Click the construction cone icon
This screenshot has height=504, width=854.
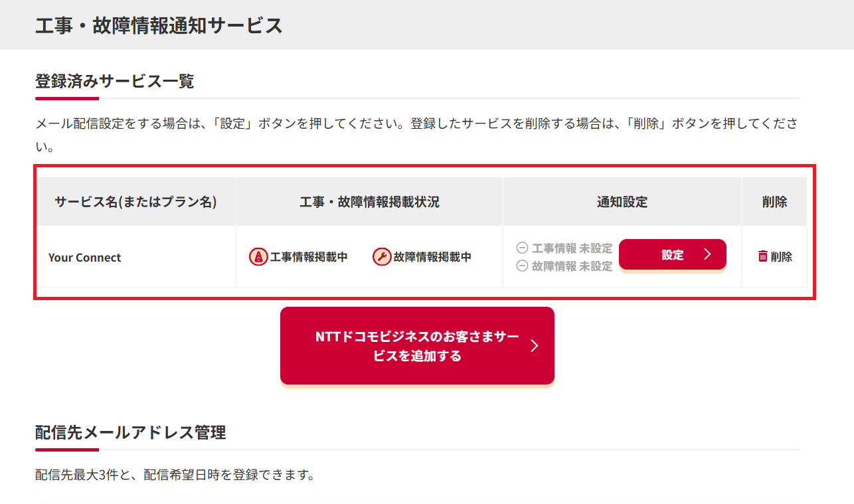click(x=258, y=257)
